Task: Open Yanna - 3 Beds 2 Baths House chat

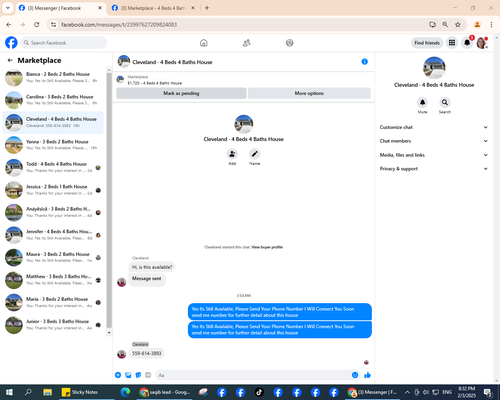Action: [x=53, y=145]
